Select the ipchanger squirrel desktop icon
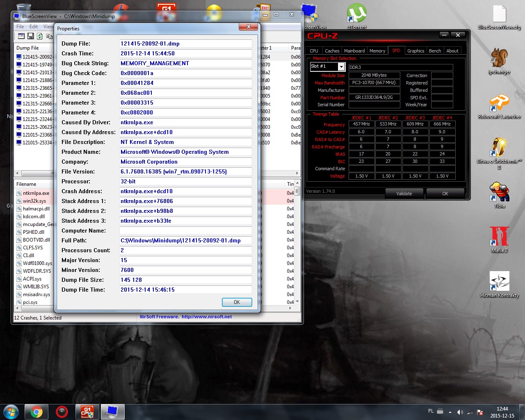The width and height of the screenshot is (525, 420). click(x=499, y=62)
